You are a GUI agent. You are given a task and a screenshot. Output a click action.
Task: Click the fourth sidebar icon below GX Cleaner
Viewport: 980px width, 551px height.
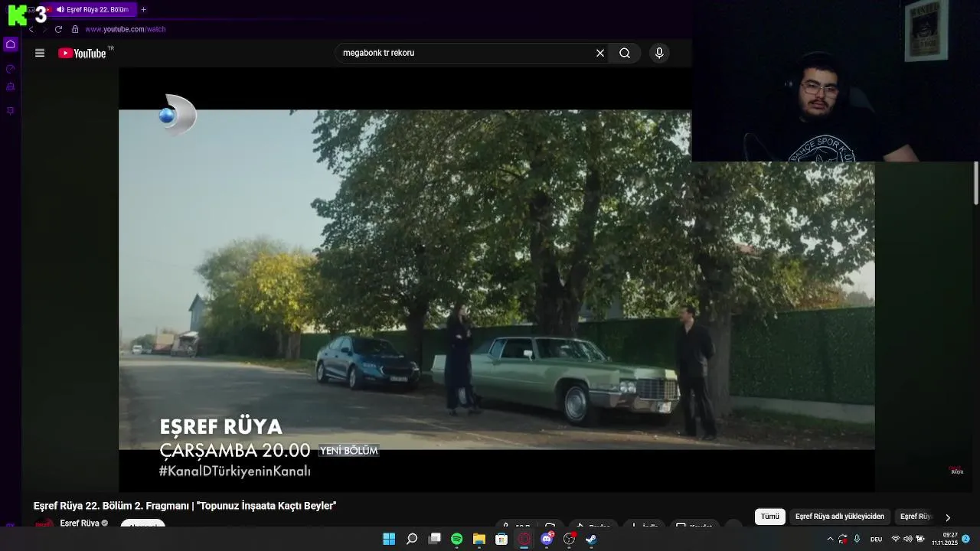click(x=11, y=111)
